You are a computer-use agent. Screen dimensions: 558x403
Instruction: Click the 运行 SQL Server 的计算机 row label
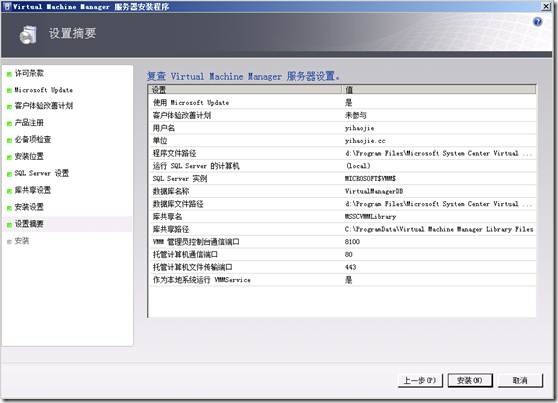click(196, 166)
